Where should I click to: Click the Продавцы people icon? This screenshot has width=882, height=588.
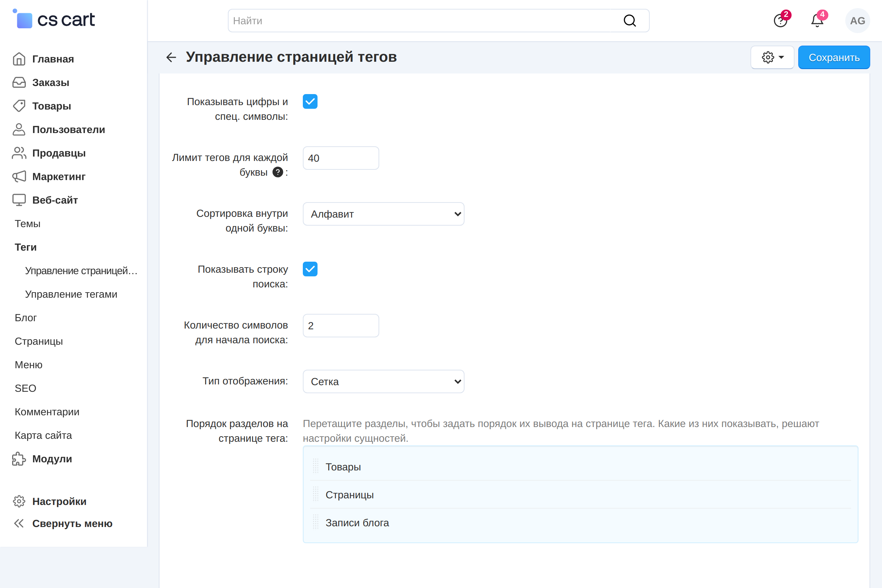pyautogui.click(x=19, y=153)
